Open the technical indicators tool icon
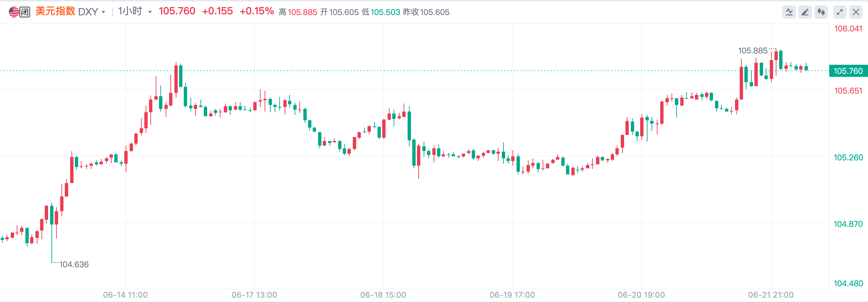The height and width of the screenshot is (302, 868). 789,12
